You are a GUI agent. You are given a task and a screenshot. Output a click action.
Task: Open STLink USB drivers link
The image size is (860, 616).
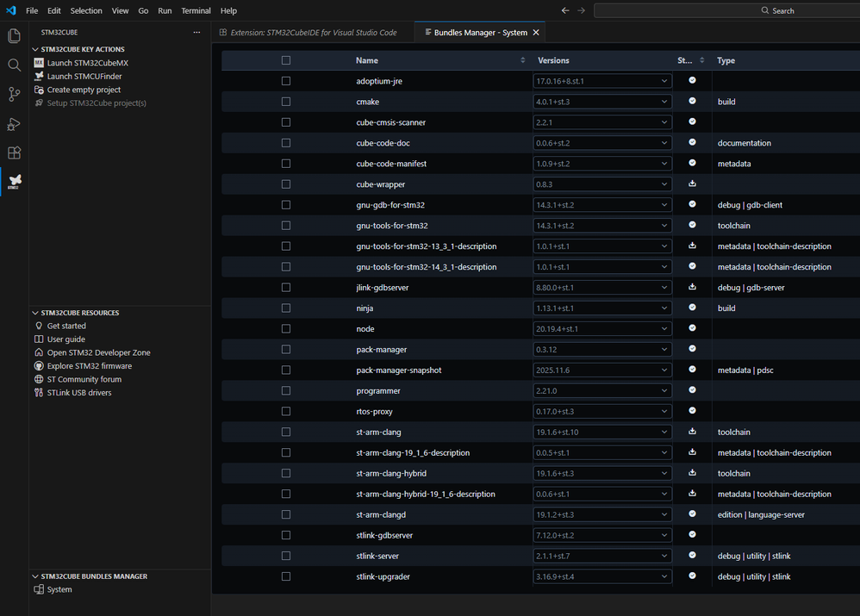(79, 393)
